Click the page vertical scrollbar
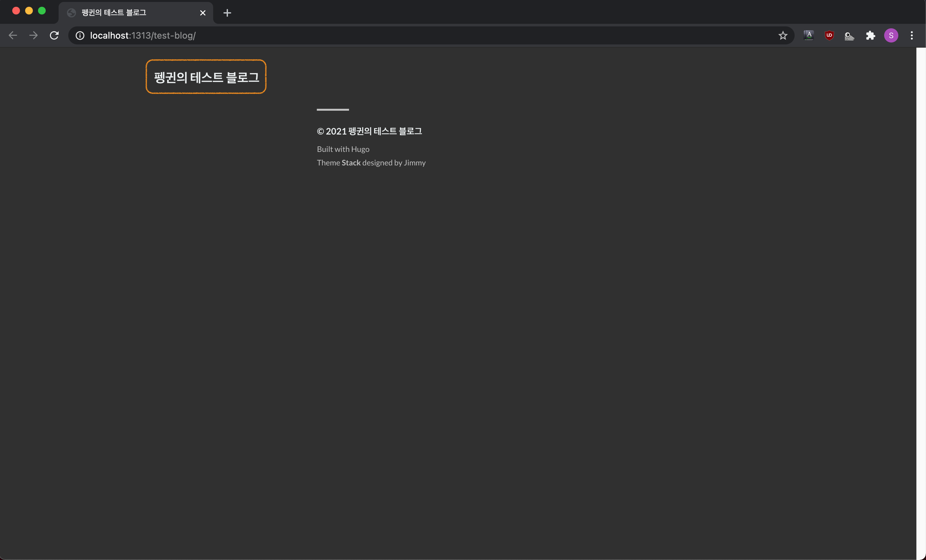926x560 pixels. coord(921,301)
